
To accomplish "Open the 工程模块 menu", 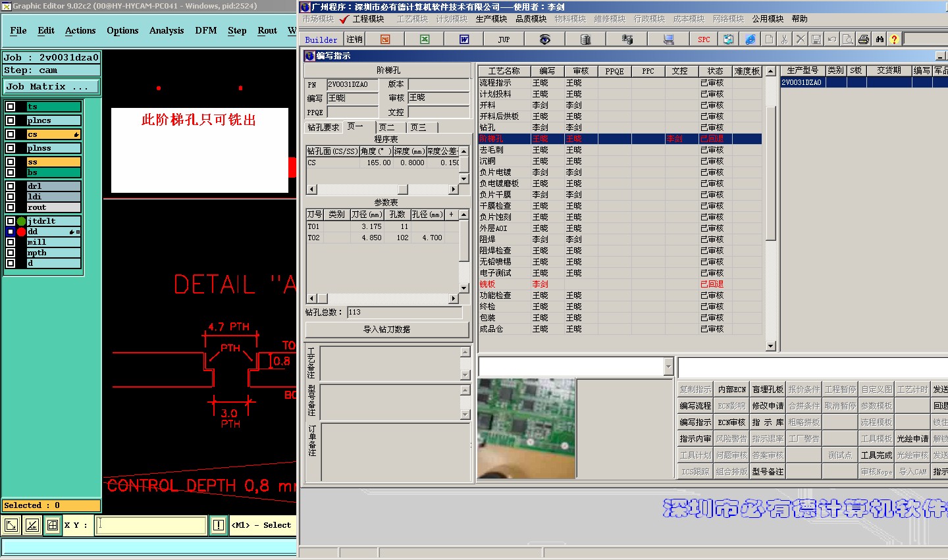I will point(368,19).
